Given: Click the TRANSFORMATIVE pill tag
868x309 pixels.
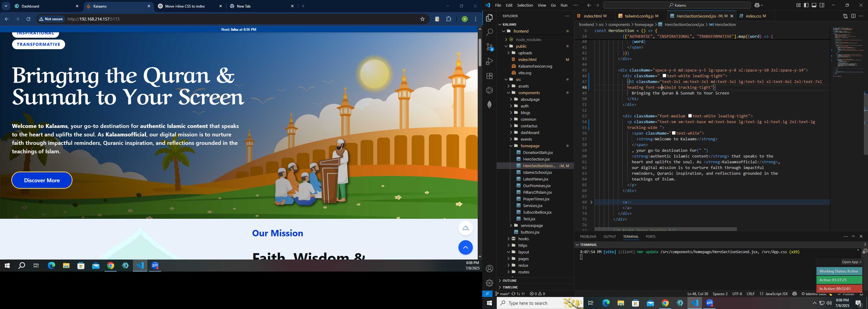Looking at the screenshot, I should (38, 45).
